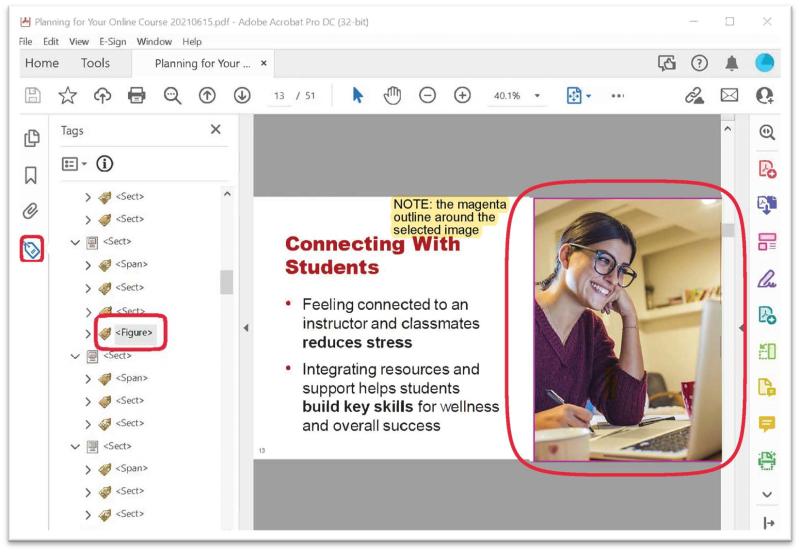The height and width of the screenshot is (552, 800).
Task: Open find text with the magnifier icon
Action: (x=172, y=95)
